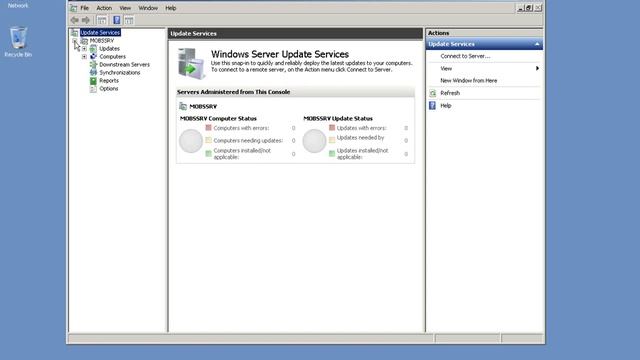Select Reports in tree
Image resolution: width=640 pixels, height=360 pixels.
(109, 81)
